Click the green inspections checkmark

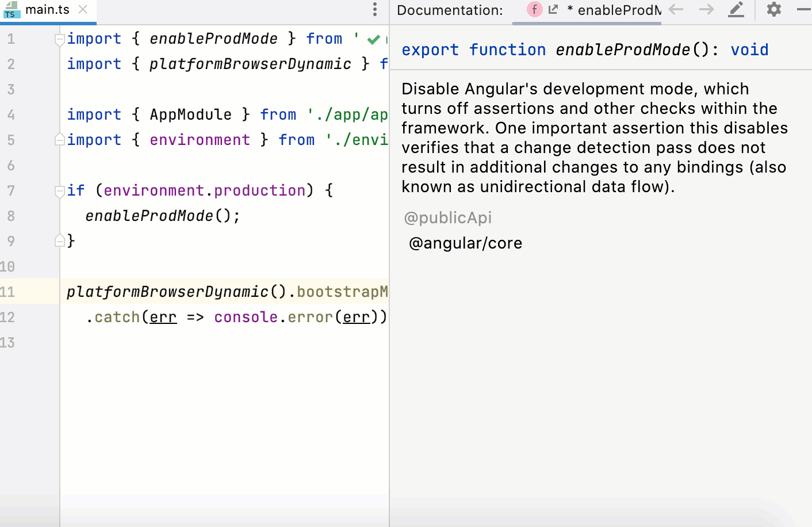click(x=374, y=39)
